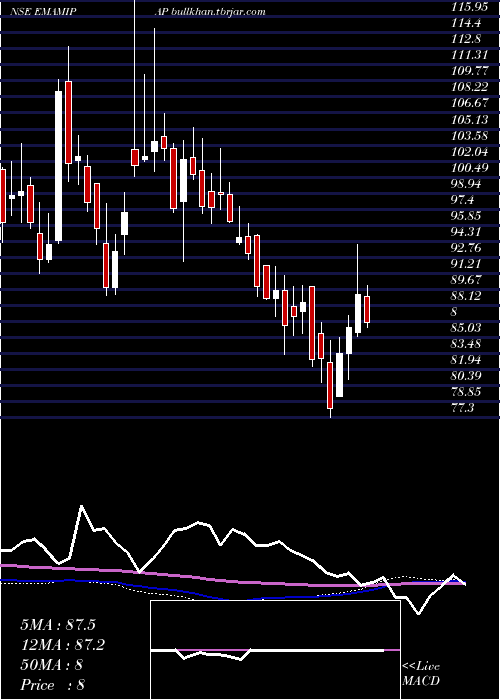The width and height of the screenshot is (500, 700).
Task: Click the 5MA : 87.5 reading
Action: click(x=58, y=625)
